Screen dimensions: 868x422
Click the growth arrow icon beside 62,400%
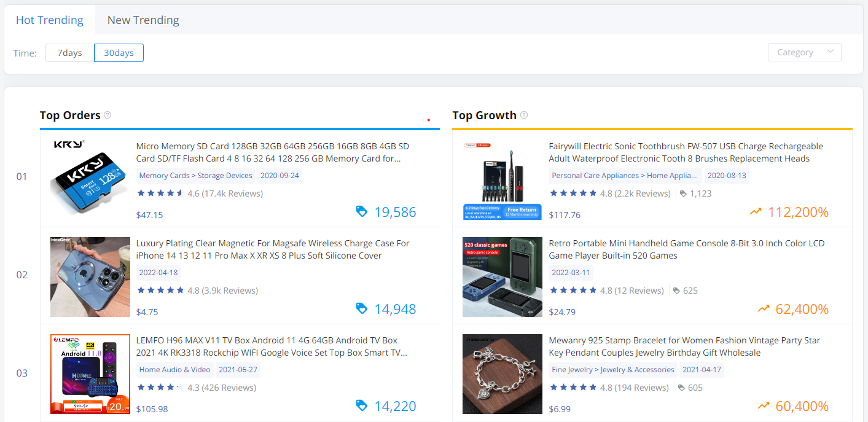(x=764, y=308)
